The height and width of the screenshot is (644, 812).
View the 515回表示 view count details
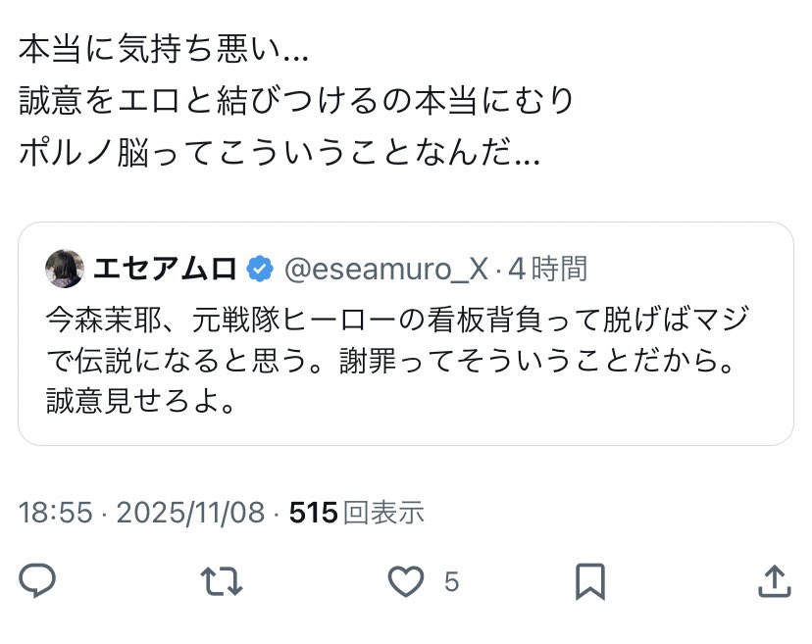[357, 512]
